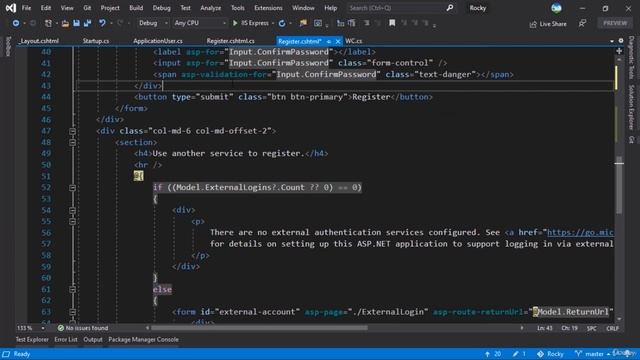640x360 pixels.
Task: Click the open file folder icon
Action: tap(65, 23)
